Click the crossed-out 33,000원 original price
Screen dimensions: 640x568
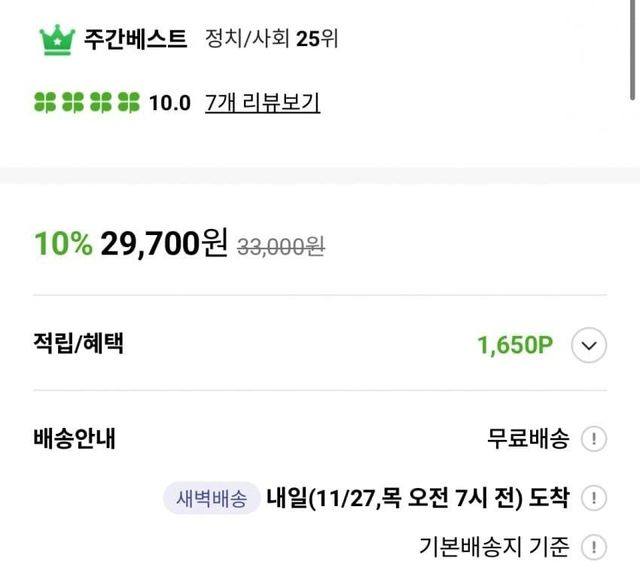pos(280,245)
